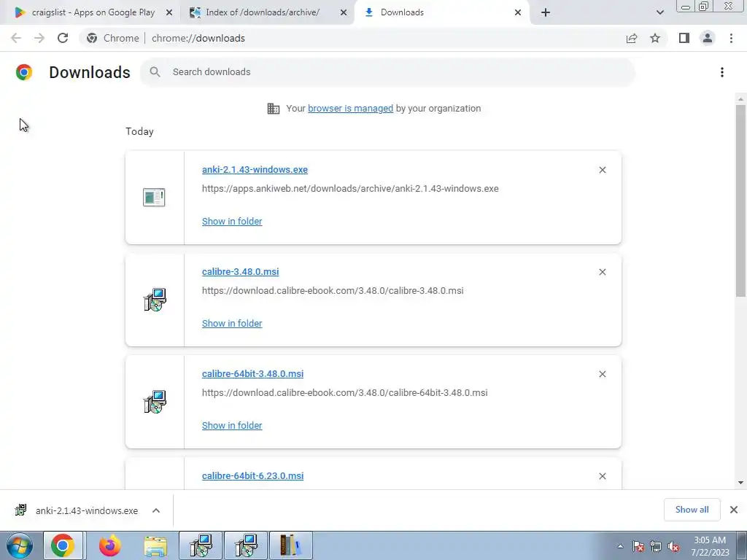Viewport: 747px width, 560px height.
Task: Open the side panel icon
Action: pyautogui.click(x=684, y=38)
